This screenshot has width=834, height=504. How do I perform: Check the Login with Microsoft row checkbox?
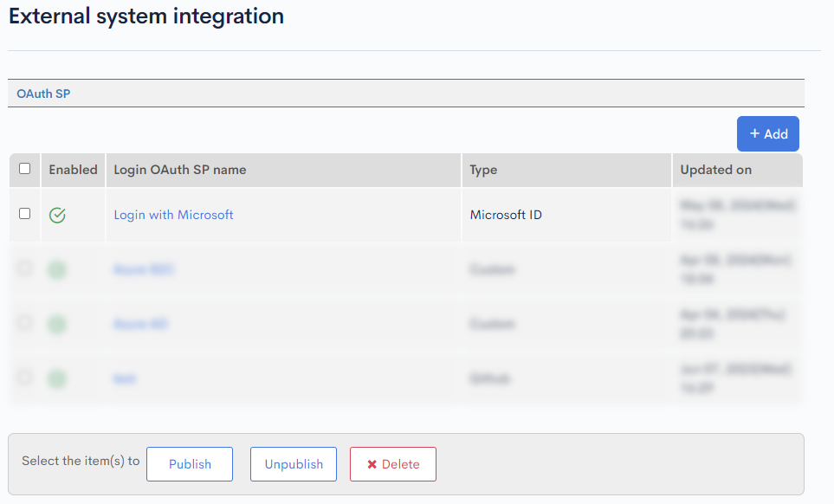(x=23, y=214)
